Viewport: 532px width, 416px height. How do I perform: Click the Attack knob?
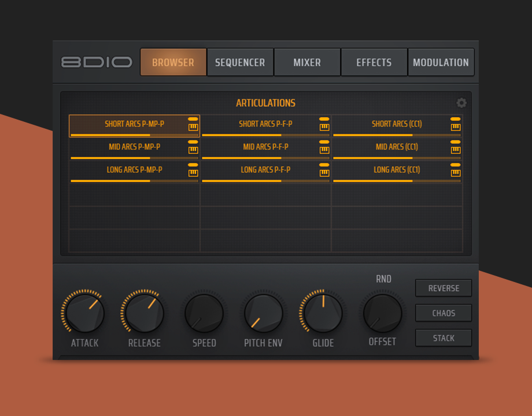click(85, 313)
